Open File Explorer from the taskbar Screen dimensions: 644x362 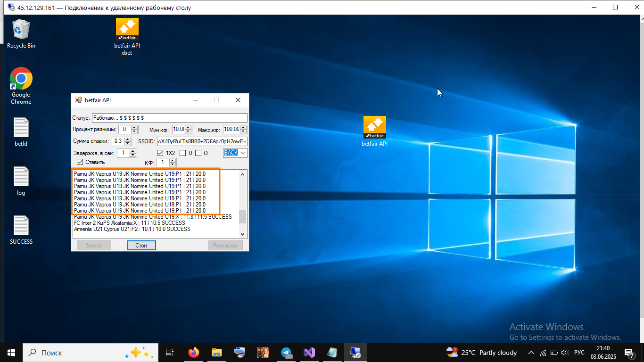(216, 352)
